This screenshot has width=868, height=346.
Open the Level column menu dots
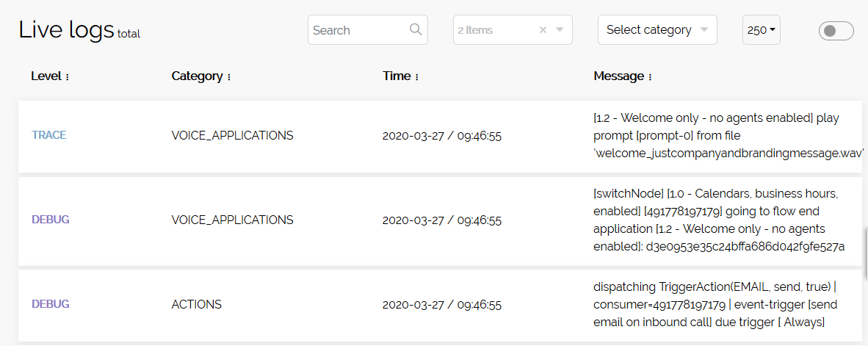[68, 78]
